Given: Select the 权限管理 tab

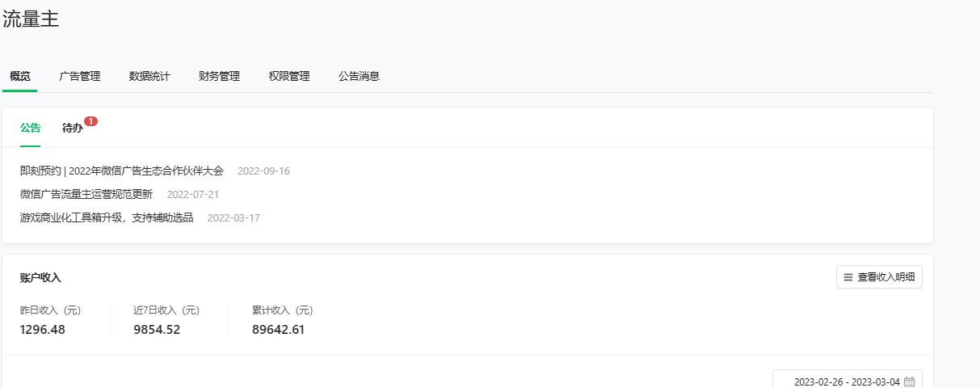Looking at the screenshot, I should (289, 77).
